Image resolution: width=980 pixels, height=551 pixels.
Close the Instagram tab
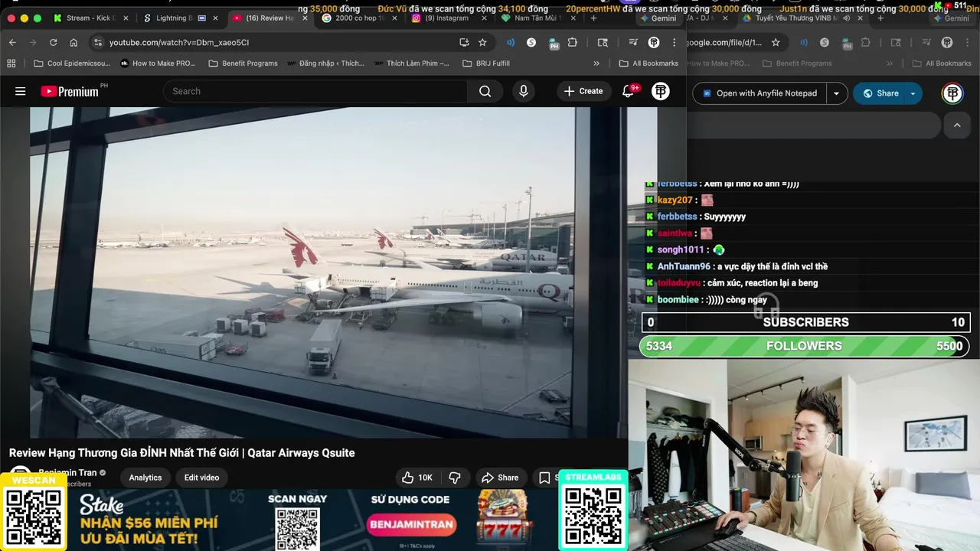pos(484,18)
